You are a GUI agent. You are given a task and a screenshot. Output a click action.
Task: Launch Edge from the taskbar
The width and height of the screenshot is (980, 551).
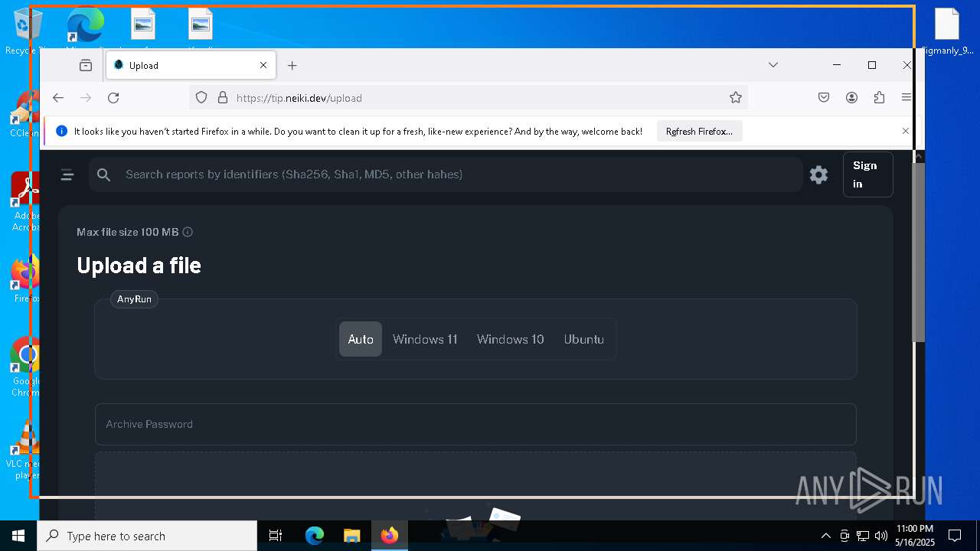[x=315, y=536]
